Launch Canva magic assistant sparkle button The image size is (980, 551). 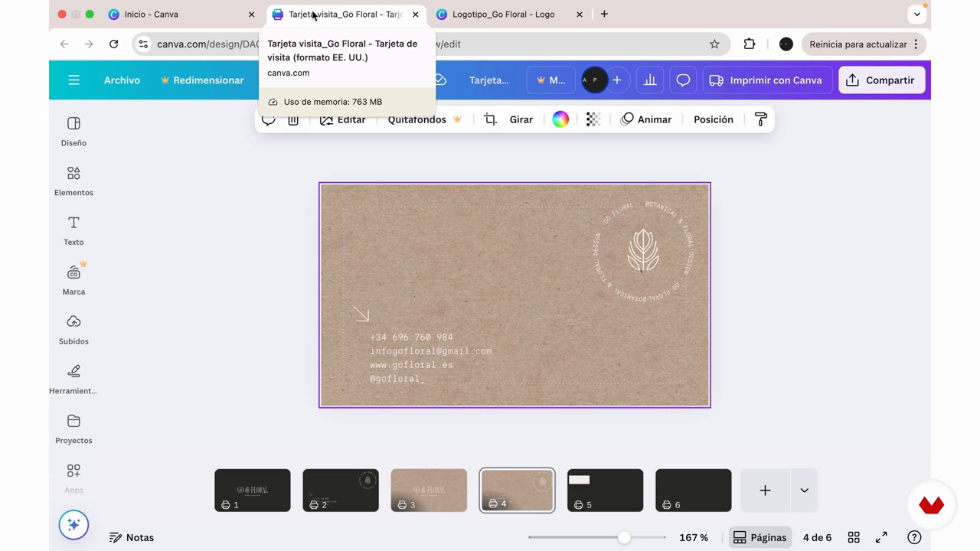pyautogui.click(x=73, y=525)
